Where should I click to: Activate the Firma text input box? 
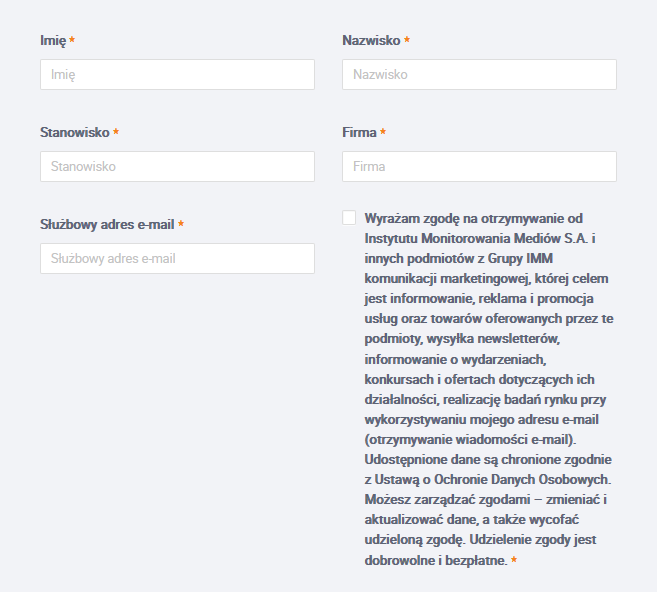click(x=479, y=166)
